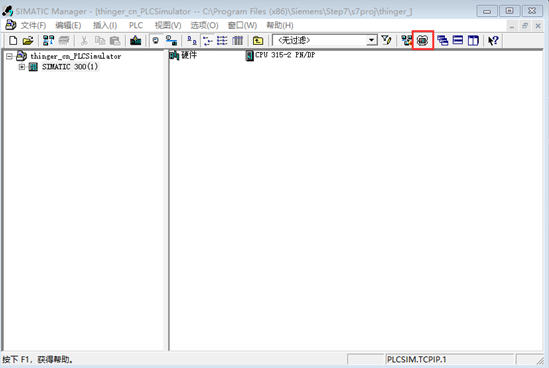Select the List view icon
Viewport: 549px width, 368px height.
click(222, 41)
